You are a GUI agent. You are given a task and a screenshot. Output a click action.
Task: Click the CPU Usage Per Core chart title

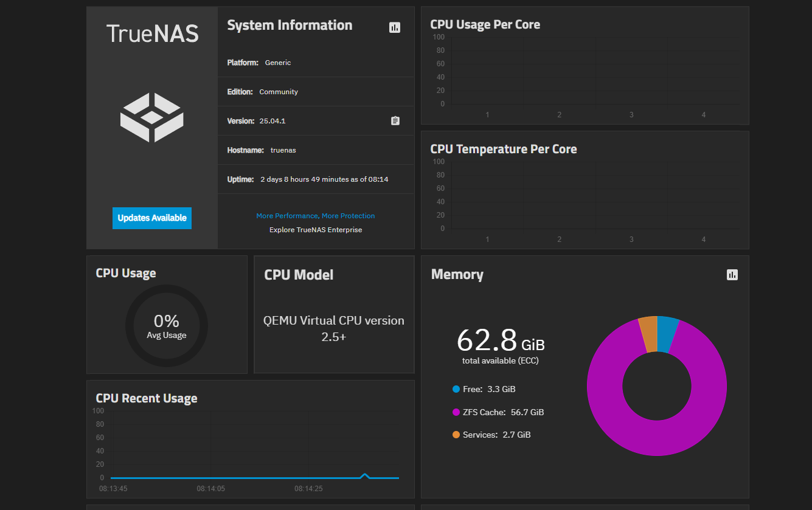tap(484, 24)
